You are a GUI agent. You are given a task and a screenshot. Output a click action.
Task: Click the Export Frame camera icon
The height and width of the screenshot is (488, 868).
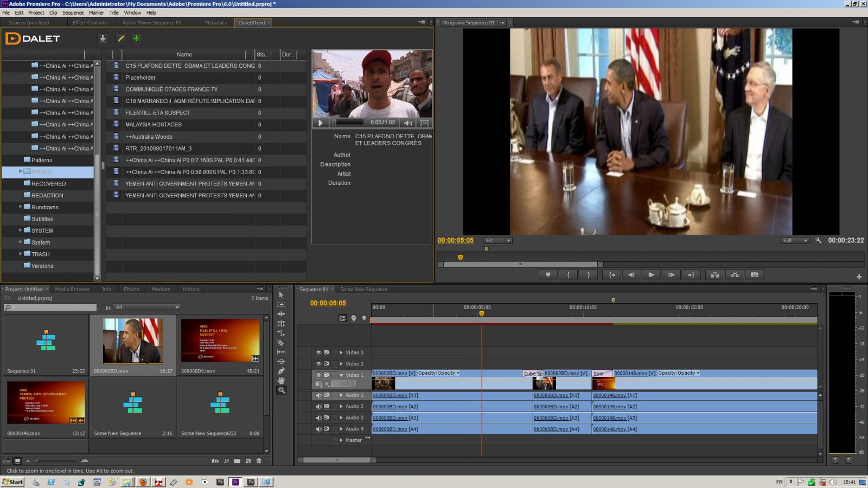(x=754, y=275)
